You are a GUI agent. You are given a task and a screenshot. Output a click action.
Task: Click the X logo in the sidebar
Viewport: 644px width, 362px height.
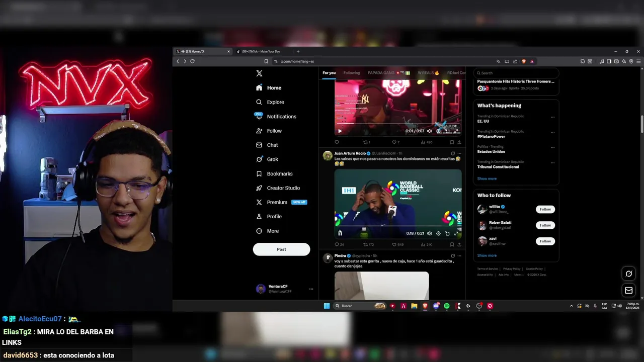259,73
